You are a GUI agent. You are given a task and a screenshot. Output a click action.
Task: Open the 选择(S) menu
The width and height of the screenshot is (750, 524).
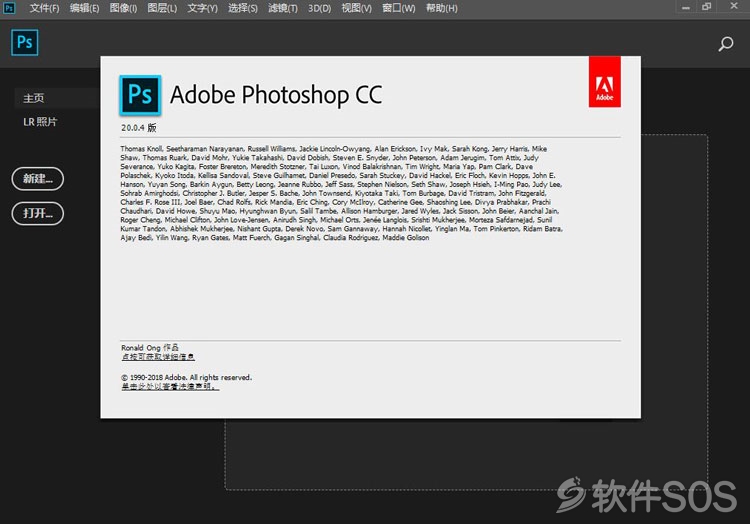(243, 8)
